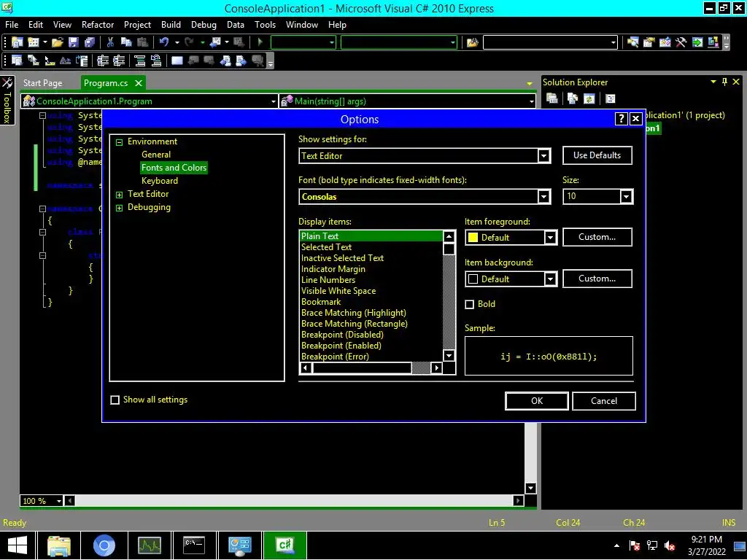Open the Main(string[] args) member dropdown
Image resolution: width=747 pixels, height=560 pixels.
[531, 101]
